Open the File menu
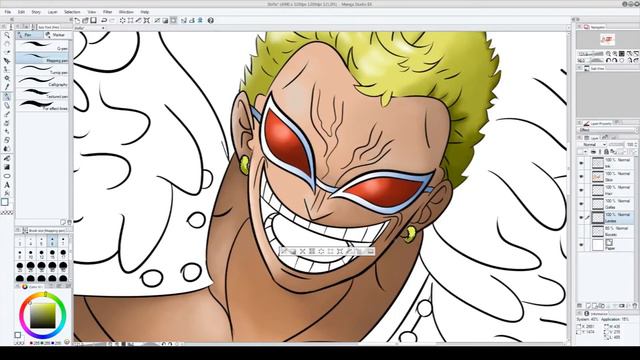The height and width of the screenshot is (360, 640). (x=8, y=12)
